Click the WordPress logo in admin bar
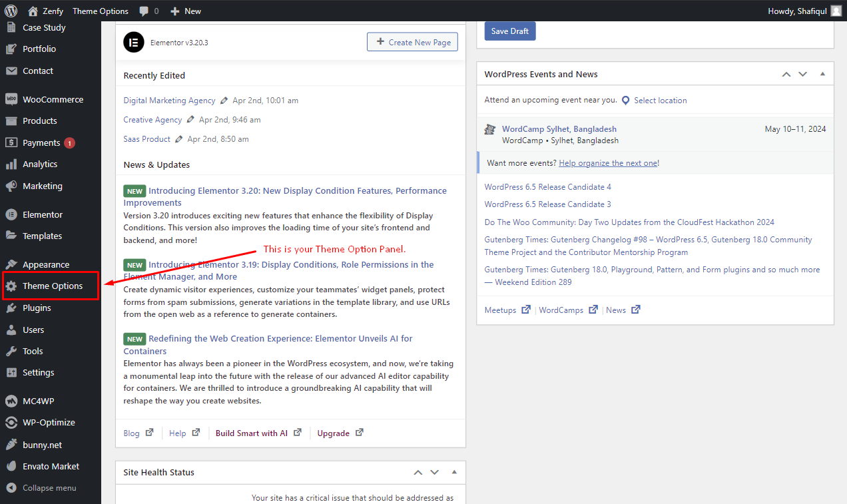This screenshot has height=504, width=847. click(11, 11)
